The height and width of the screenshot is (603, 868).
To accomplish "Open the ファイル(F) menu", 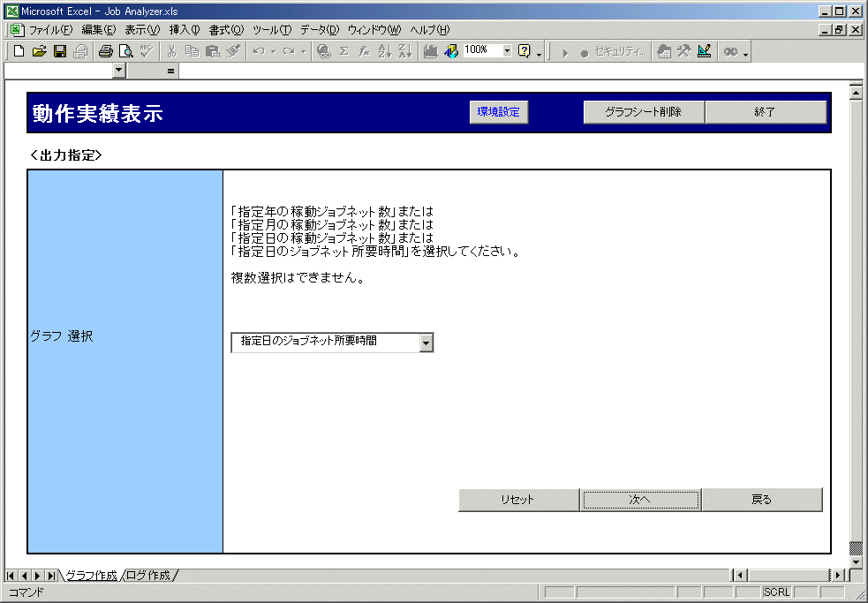I will point(50,30).
